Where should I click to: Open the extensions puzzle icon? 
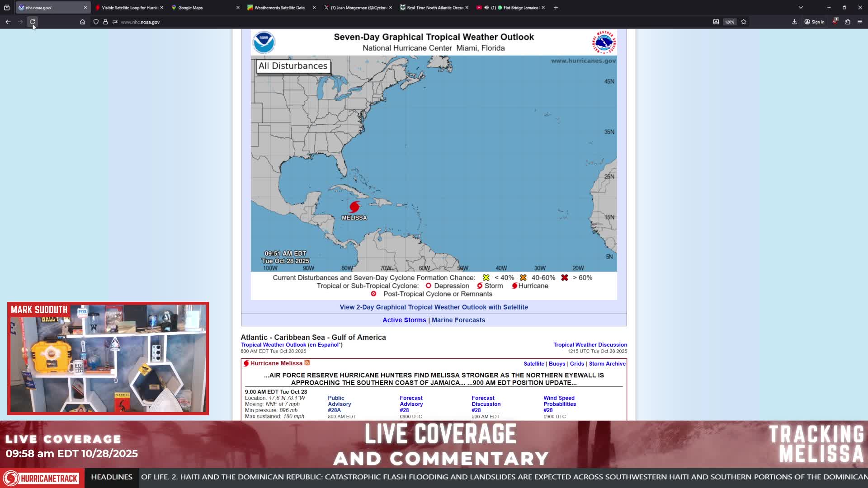pos(848,22)
